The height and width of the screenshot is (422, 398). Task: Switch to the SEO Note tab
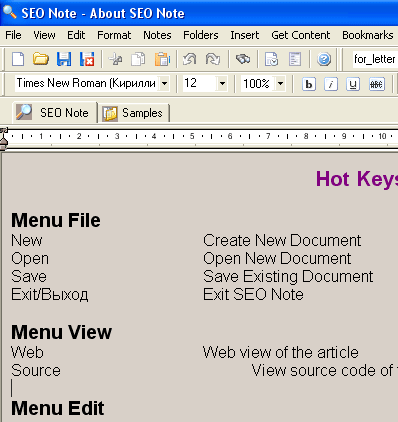55,113
